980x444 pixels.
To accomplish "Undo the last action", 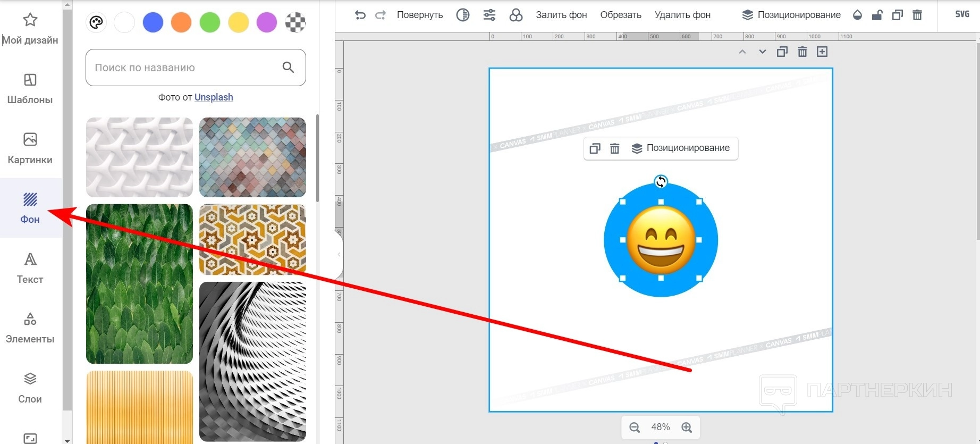I will [360, 15].
